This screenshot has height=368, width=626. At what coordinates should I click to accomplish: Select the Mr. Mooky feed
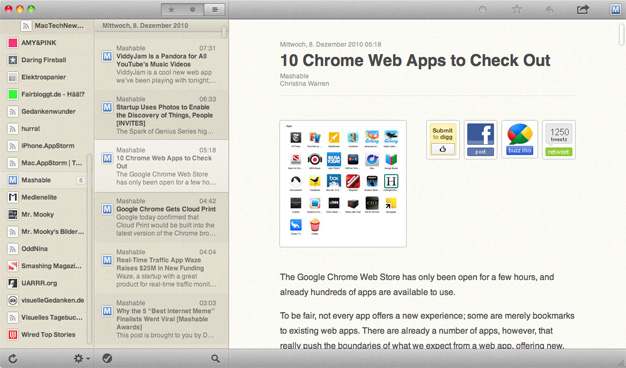(47, 214)
